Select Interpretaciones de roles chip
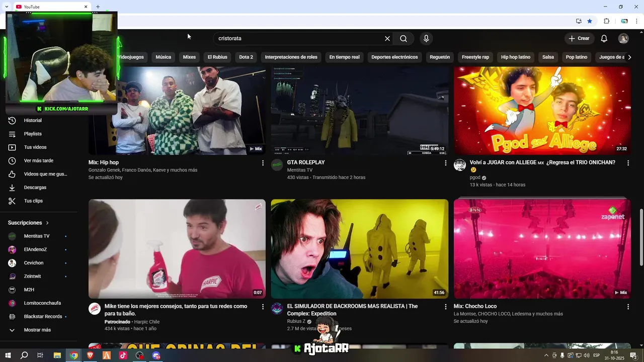This screenshot has height=362, width=644. pyautogui.click(x=291, y=57)
